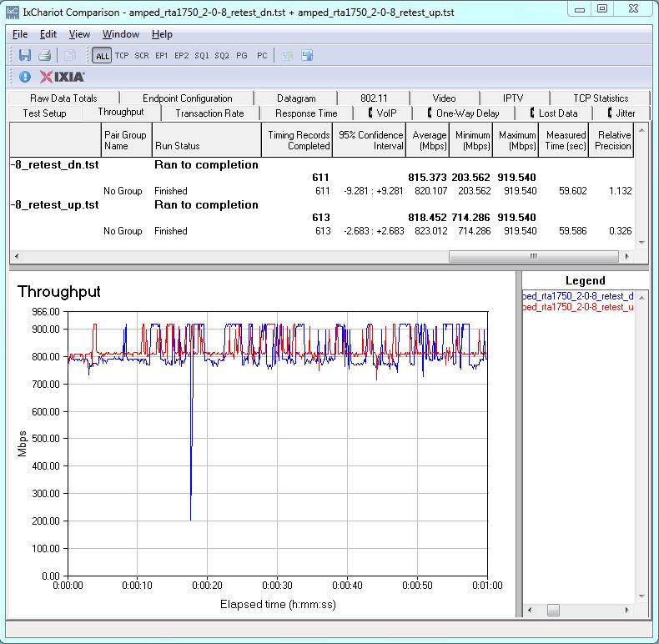The image size is (659, 644).
Task: Click the Print icon in toolbar
Action: [x=44, y=55]
